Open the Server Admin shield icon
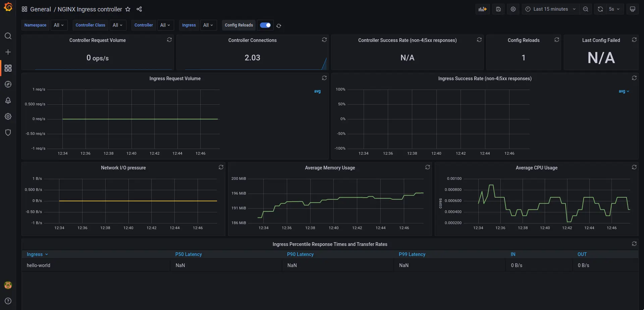This screenshot has width=644, height=310. tap(8, 133)
